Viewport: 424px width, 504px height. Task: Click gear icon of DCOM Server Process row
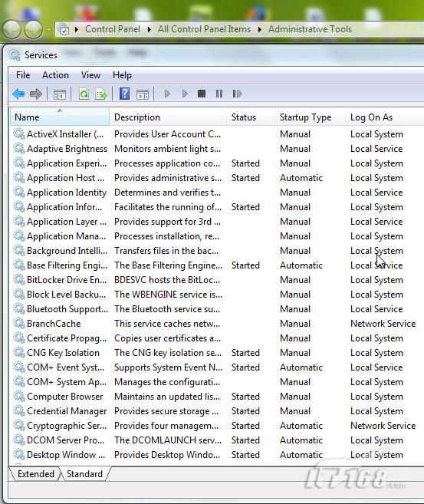point(19,440)
